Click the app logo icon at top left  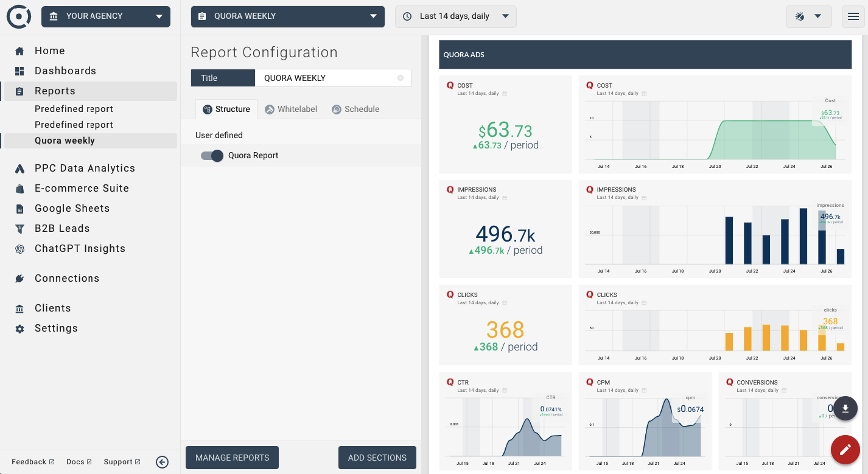pyautogui.click(x=19, y=16)
